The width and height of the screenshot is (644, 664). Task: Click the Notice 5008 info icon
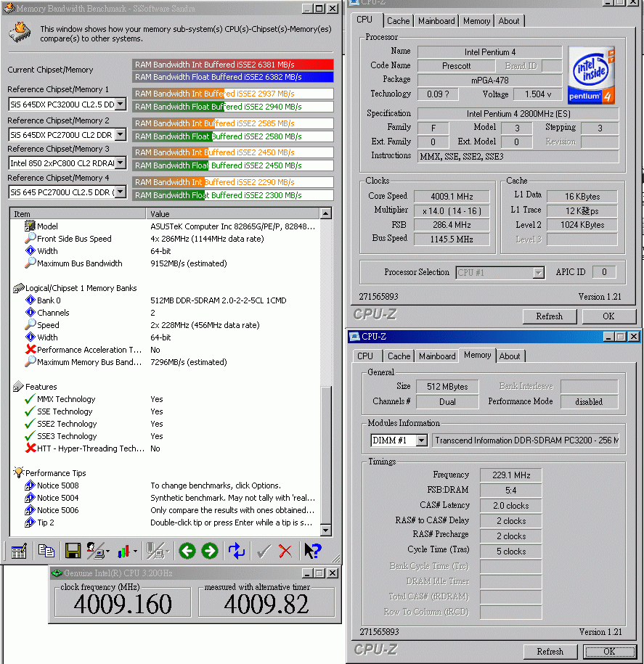coord(30,485)
